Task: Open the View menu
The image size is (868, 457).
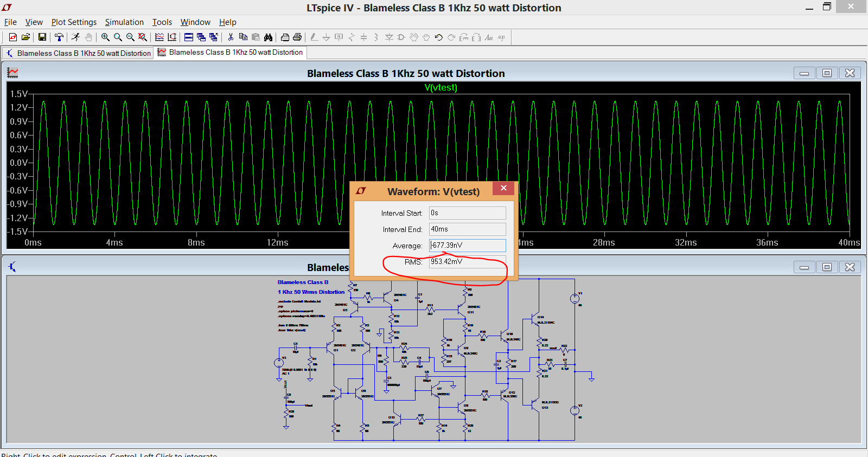Action: (x=34, y=22)
